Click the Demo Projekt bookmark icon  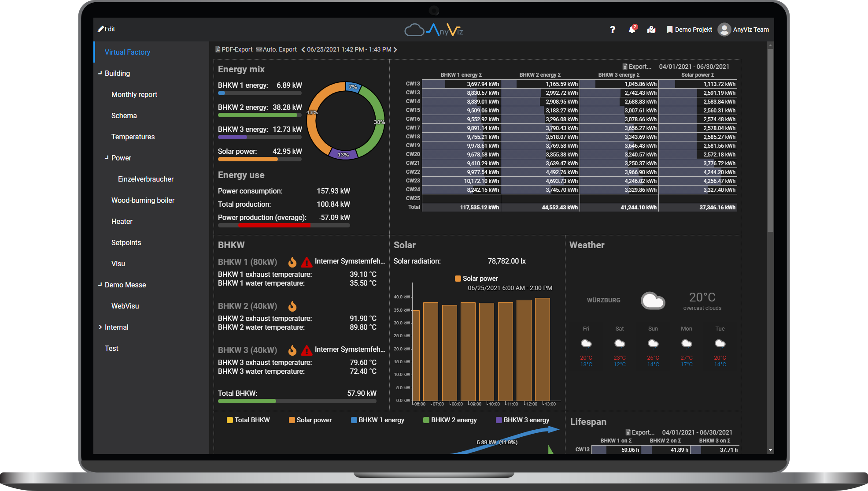(669, 30)
